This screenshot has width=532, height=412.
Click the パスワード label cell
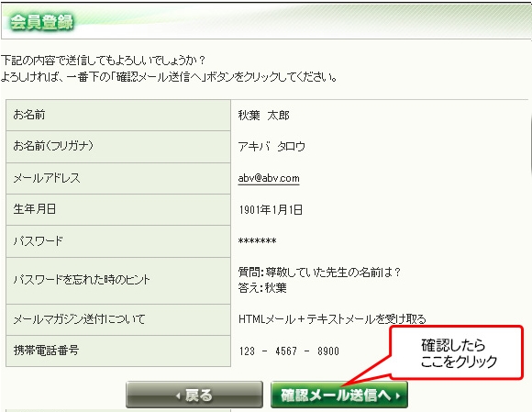[118, 241]
